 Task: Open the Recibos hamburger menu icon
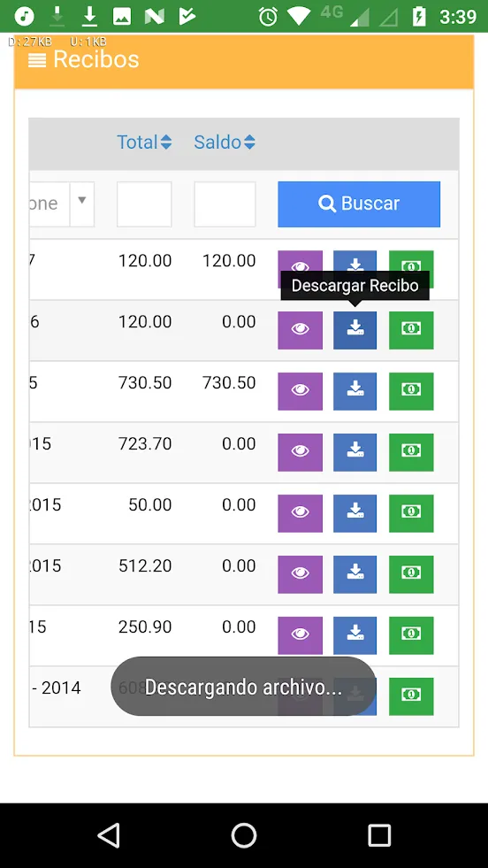click(x=37, y=60)
